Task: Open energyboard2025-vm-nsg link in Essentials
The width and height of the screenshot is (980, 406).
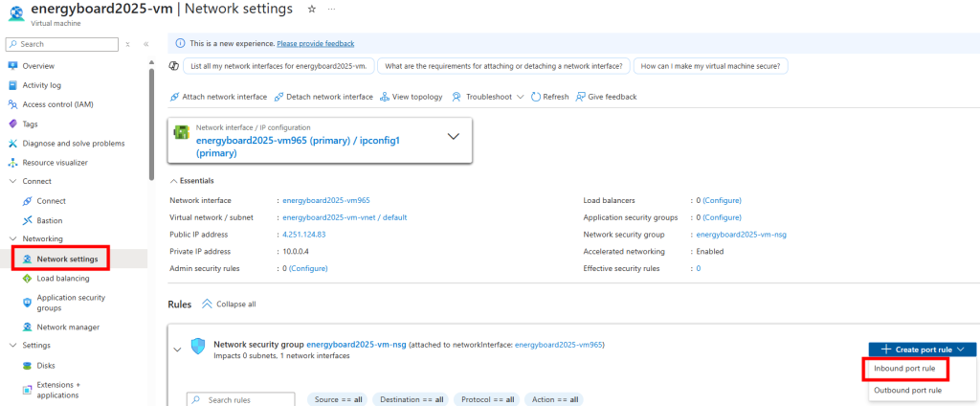Action: tap(742, 235)
